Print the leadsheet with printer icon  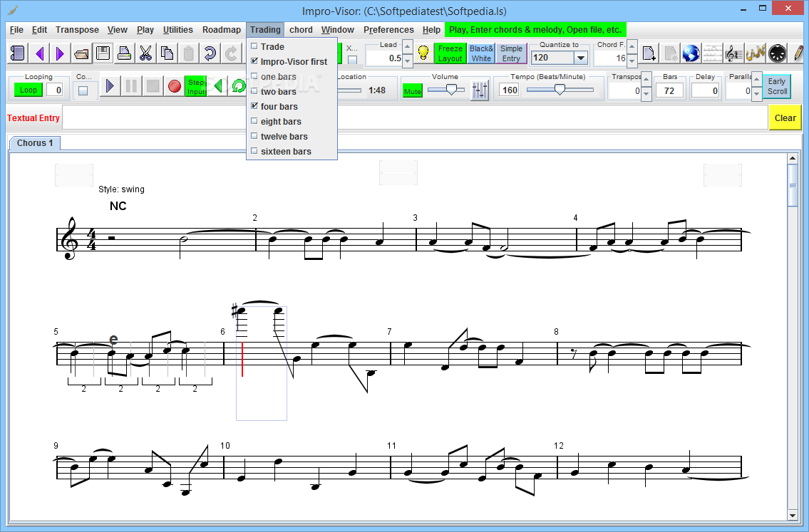tap(124, 53)
